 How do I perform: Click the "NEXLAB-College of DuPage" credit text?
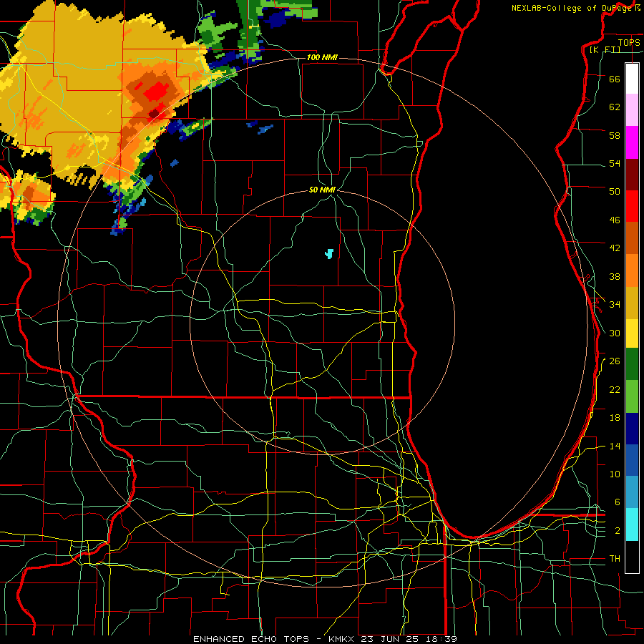(x=572, y=8)
